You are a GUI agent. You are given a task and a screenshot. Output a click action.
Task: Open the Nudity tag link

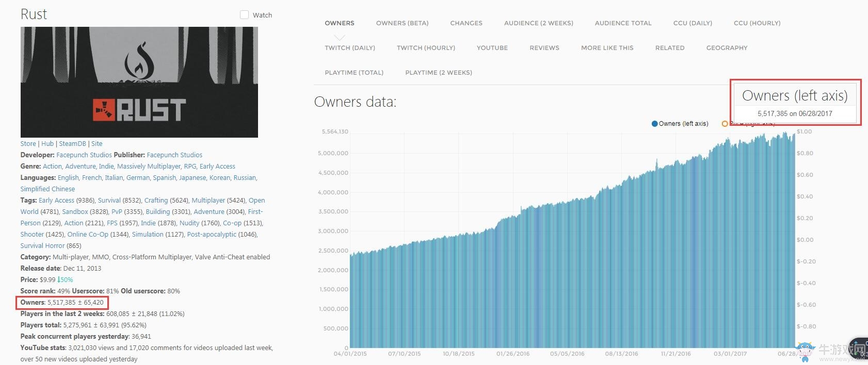coord(189,223)
